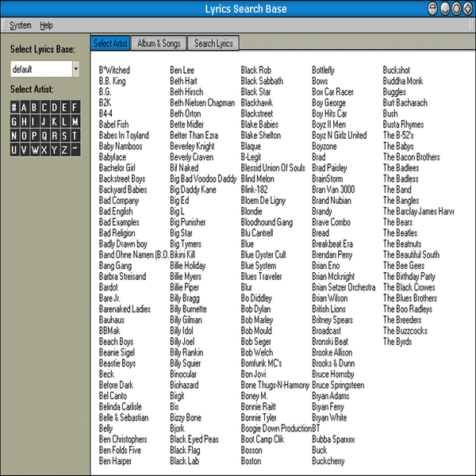476x476 pixels.
Task: Pick letter D in artist keypad
Action: (x=54, y=107)
